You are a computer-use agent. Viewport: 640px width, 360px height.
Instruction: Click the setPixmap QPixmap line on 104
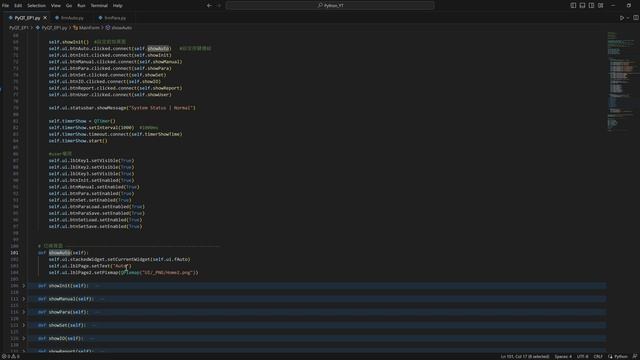click(x=123, y=272)
